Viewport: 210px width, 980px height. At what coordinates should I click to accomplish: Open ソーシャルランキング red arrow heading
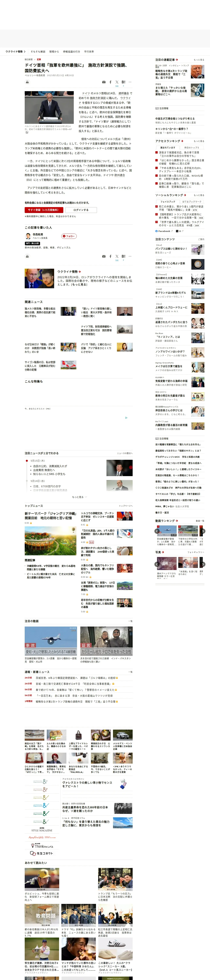coord(170,195)
